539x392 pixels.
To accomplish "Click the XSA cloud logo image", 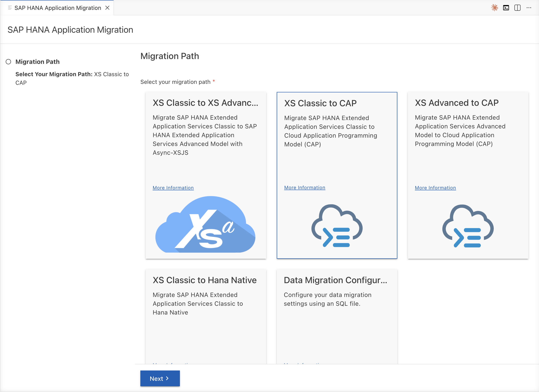I will tap(205, 225).
